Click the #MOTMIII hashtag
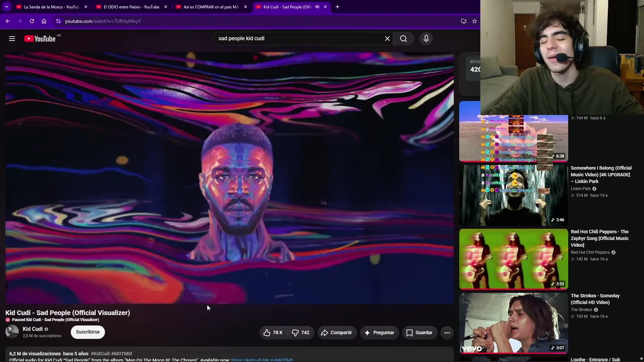The image size is (644, 362). [122, 354]
